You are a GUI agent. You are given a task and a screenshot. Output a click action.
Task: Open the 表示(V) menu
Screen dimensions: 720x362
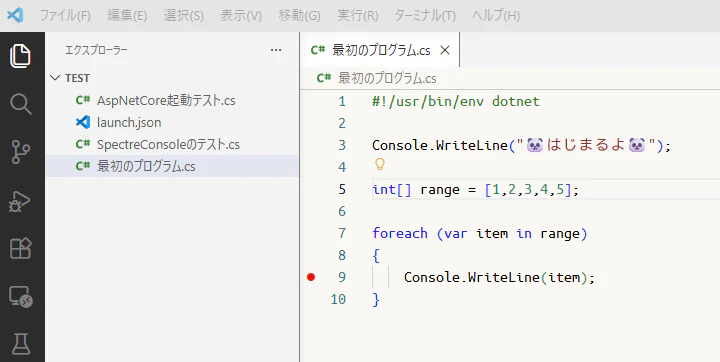pyautogui.click(x=241, y=16)
